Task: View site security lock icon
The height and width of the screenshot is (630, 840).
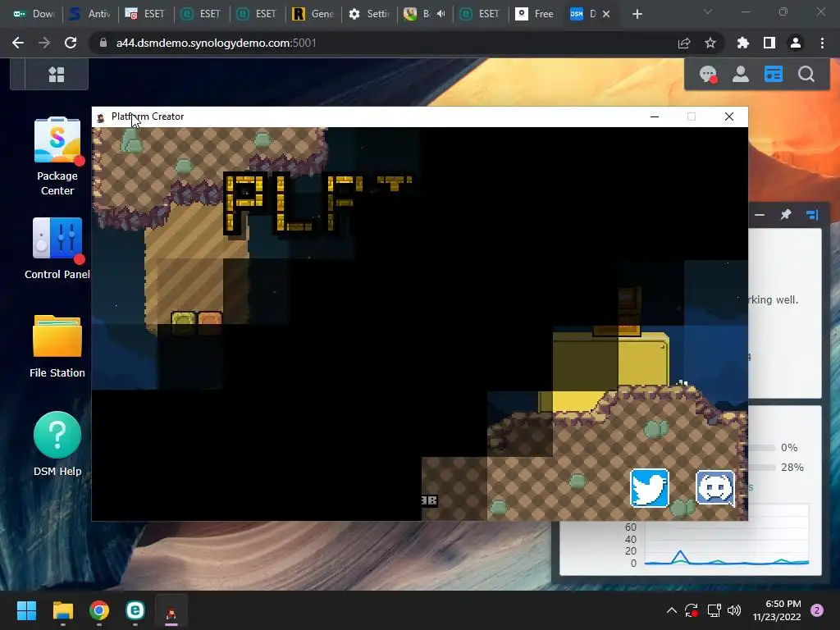Action: tap(103, 43)
